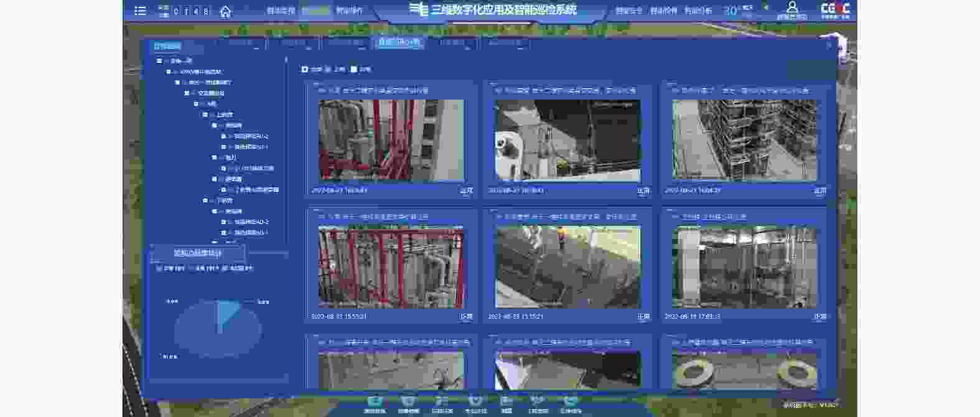
Task: Toggle the middle legend item above the pie chart
Action: [x=203, y=268]
